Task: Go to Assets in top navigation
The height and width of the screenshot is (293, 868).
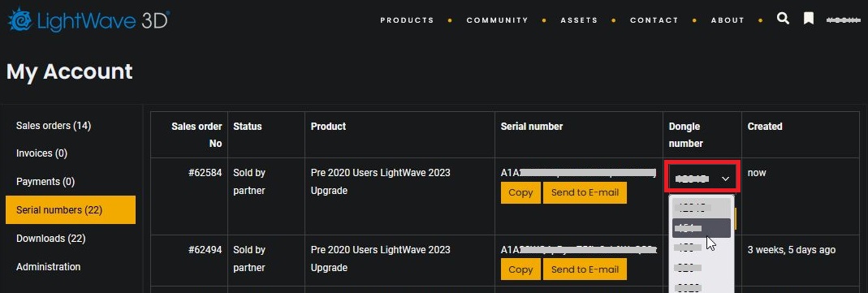Action: click(579, 20)
